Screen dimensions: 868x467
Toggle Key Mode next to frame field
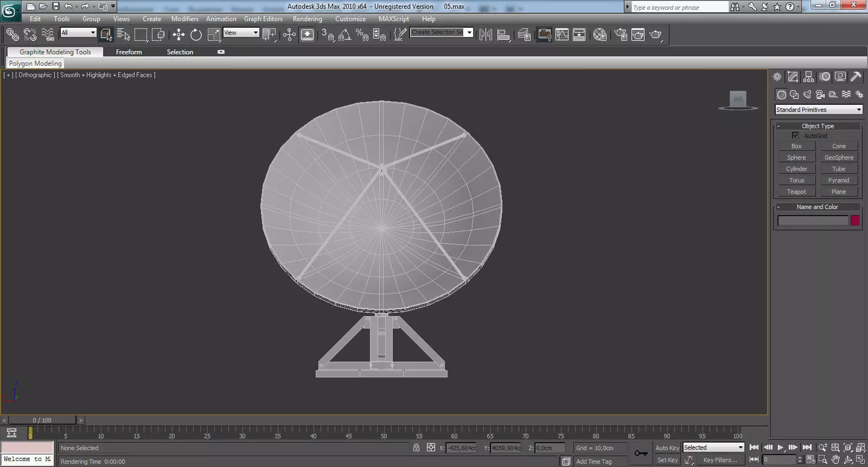pyautogui.click(x=754, y=459)
